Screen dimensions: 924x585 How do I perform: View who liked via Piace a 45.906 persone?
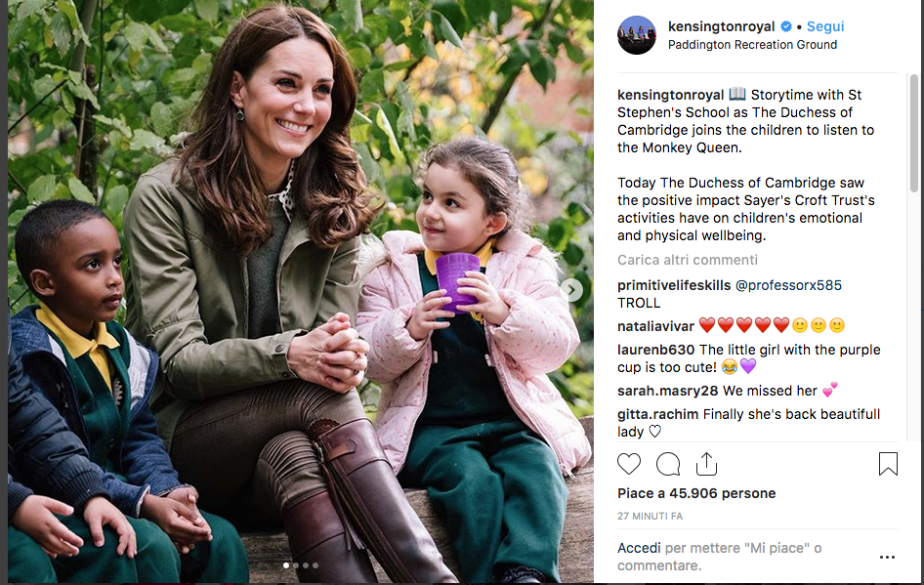(696, 493)
